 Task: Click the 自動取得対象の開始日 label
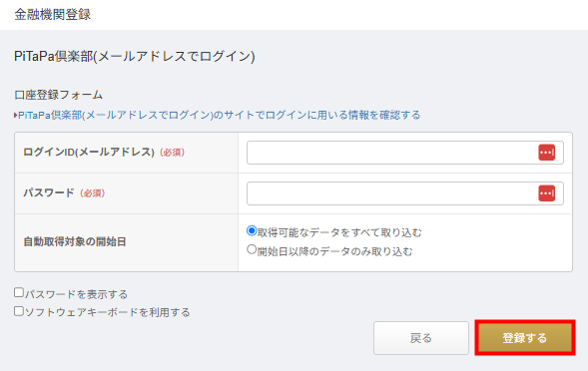tap(75, 241)
